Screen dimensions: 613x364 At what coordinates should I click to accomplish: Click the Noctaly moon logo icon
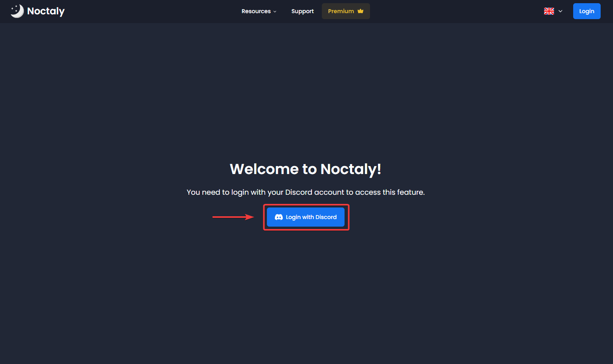17,11
